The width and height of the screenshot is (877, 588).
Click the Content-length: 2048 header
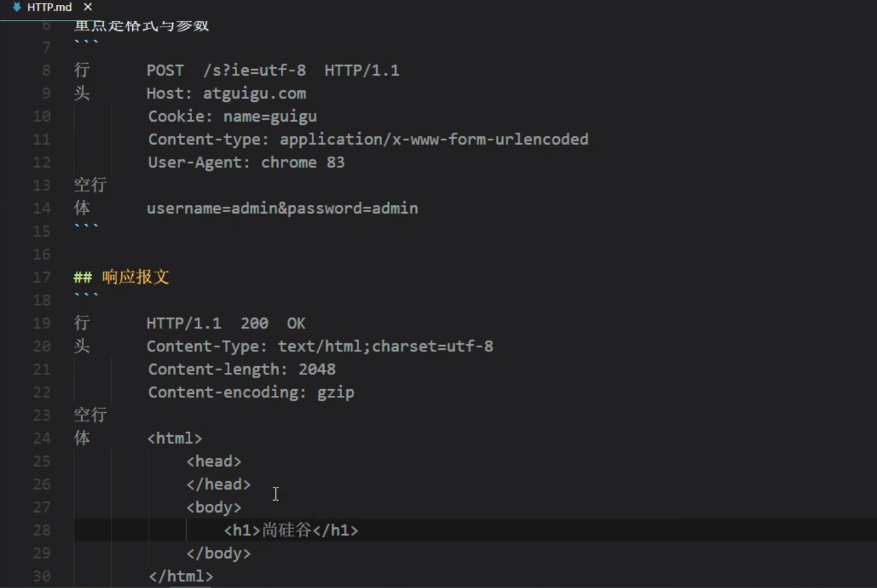click(241, 369)
